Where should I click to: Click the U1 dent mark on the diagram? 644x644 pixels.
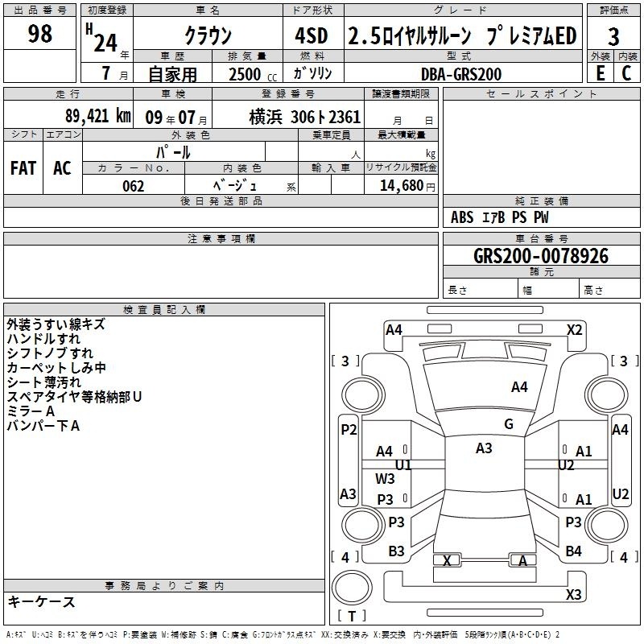pos(403,465)
